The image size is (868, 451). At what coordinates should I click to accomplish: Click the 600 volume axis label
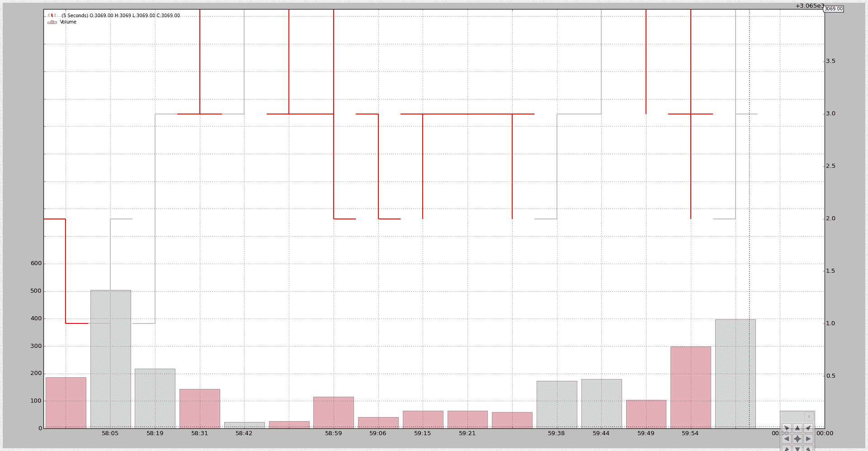coord(36,263)
